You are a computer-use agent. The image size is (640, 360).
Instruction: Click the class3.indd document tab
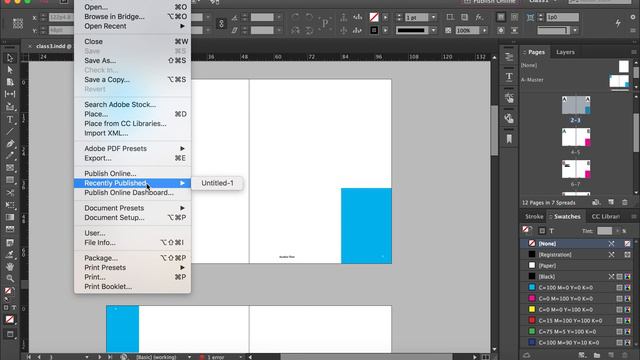click(53, 46)
